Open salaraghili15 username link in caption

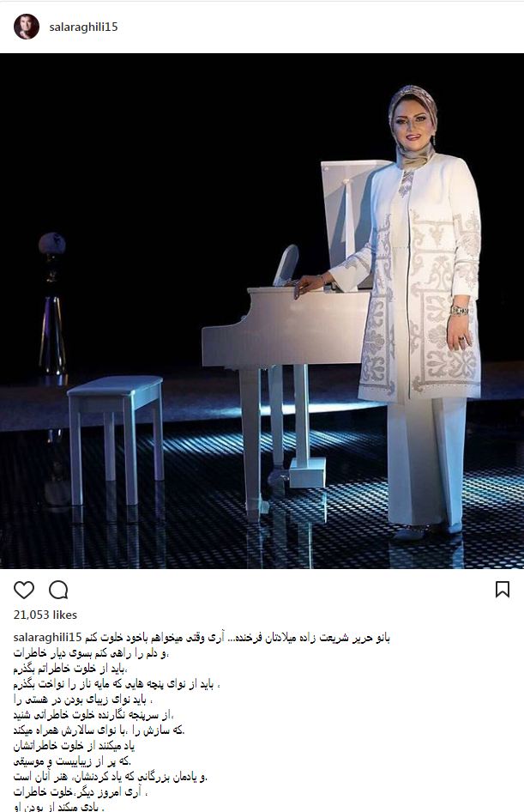(47, 638)
